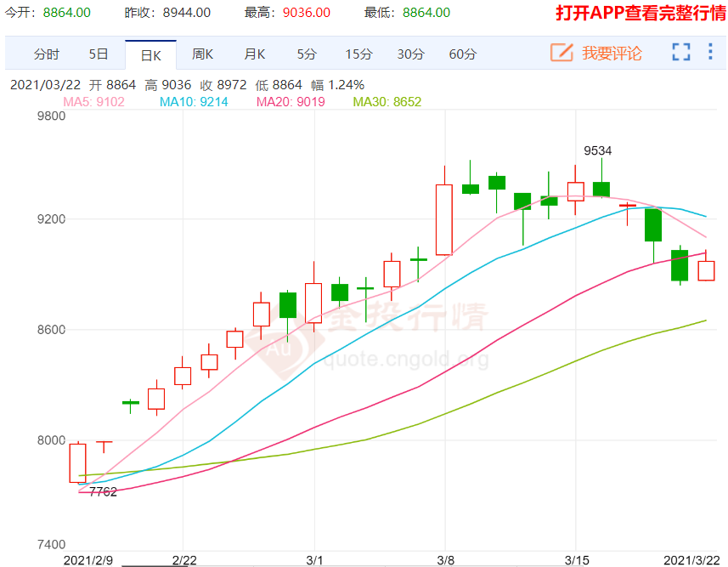
Task: Open the 60分 interval chart
Action: pyautogui.click(x=463, y=54)
